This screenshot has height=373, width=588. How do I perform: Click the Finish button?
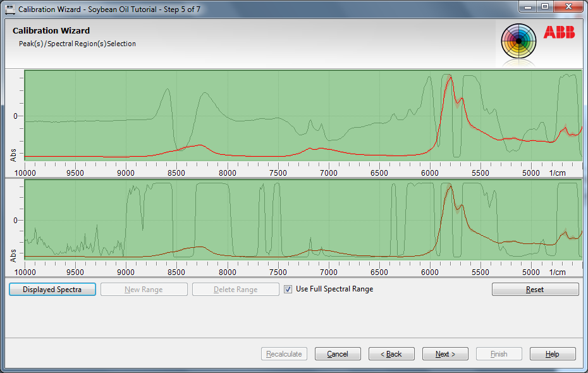click(x=499, y=354)
